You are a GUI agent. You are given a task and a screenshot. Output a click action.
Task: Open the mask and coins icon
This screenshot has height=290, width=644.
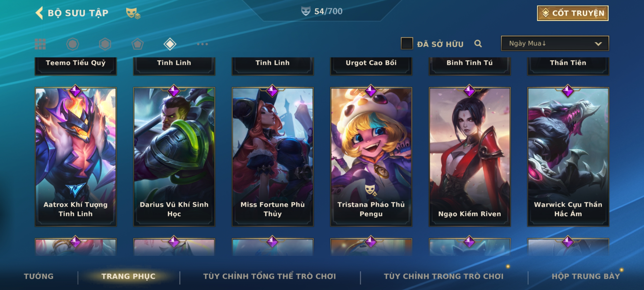[x=133, y=13]
